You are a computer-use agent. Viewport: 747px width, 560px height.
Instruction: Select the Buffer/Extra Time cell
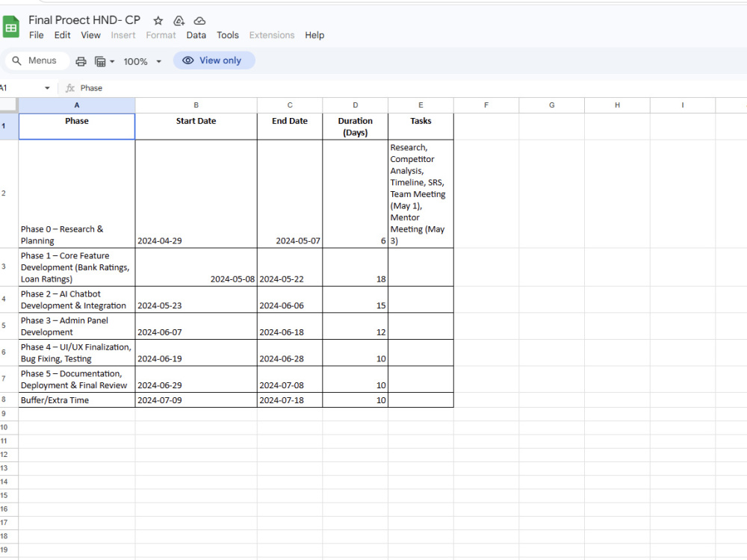[x=77, y=400]
